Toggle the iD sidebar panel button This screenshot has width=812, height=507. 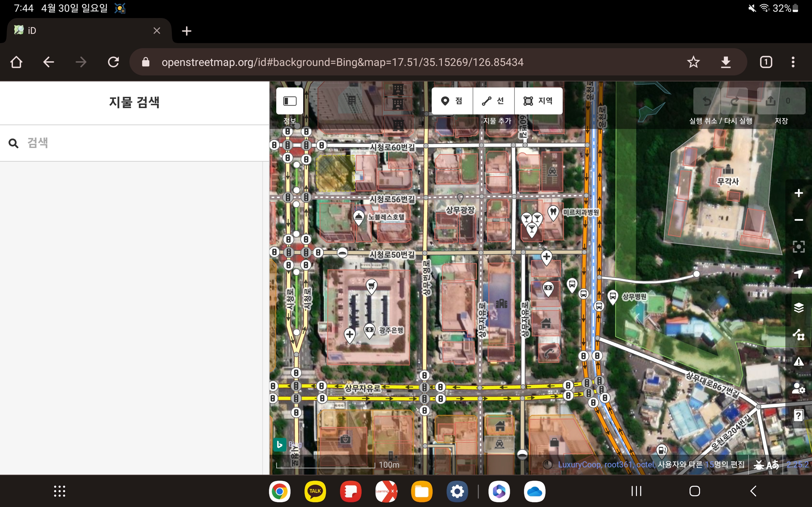coord(289,101)
